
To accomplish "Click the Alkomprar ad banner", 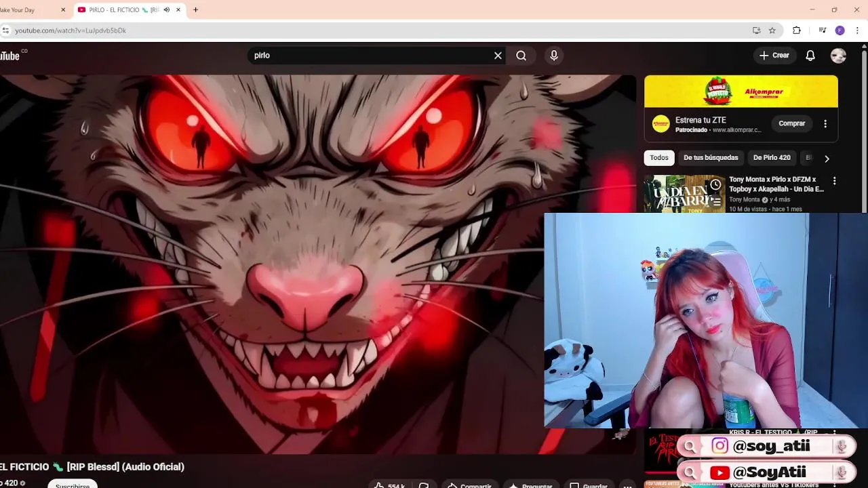I will pyautogui.click(x=741, y=91).
